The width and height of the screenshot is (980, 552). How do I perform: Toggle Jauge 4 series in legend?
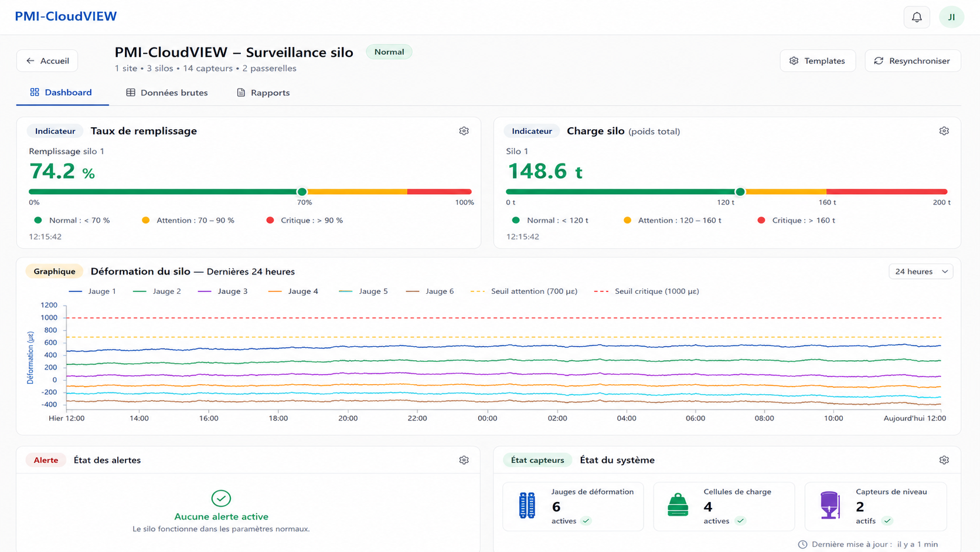tap(293, 291)
